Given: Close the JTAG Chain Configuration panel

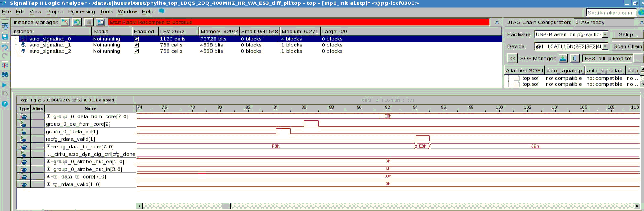Looking at the screenshot, I should 641,22.
